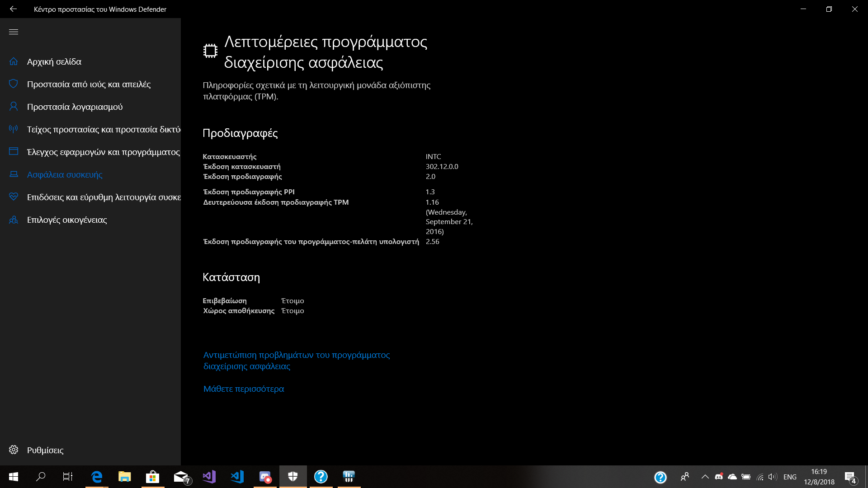The height and width of the screenshot is (488, 868).
Task: Close the Windows Defender window
Action: tap(855, 9)
